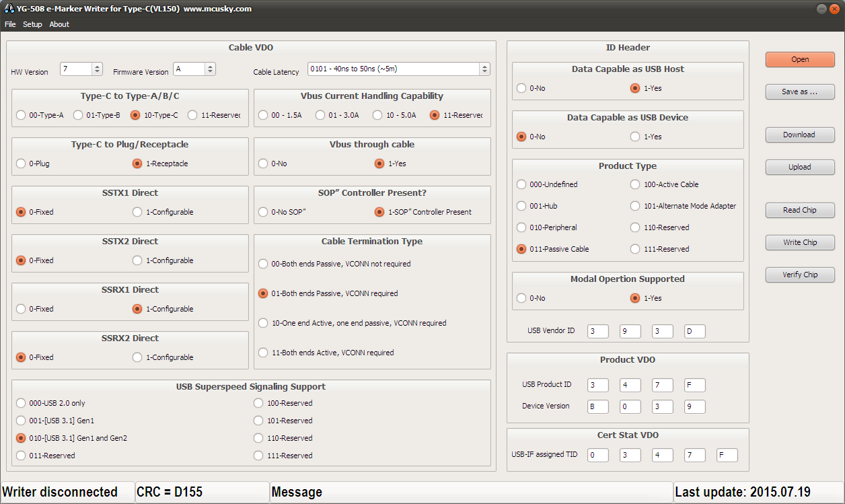Expand the Cable Latency dropdown
This screenshot has width=845, height=504.
[484, 69]
